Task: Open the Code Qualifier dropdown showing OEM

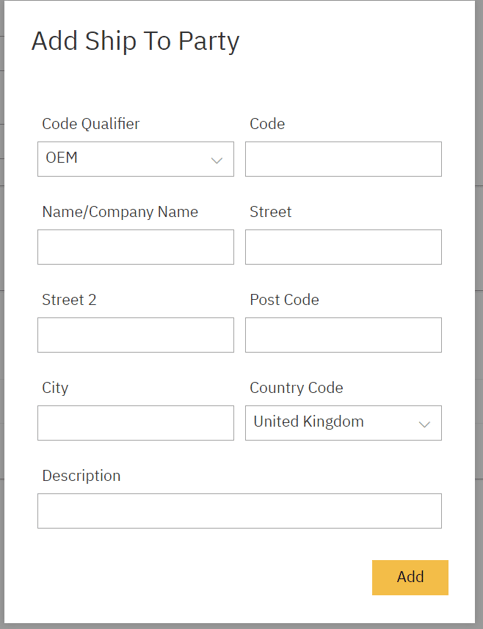Action: click(x=136, y=159)
